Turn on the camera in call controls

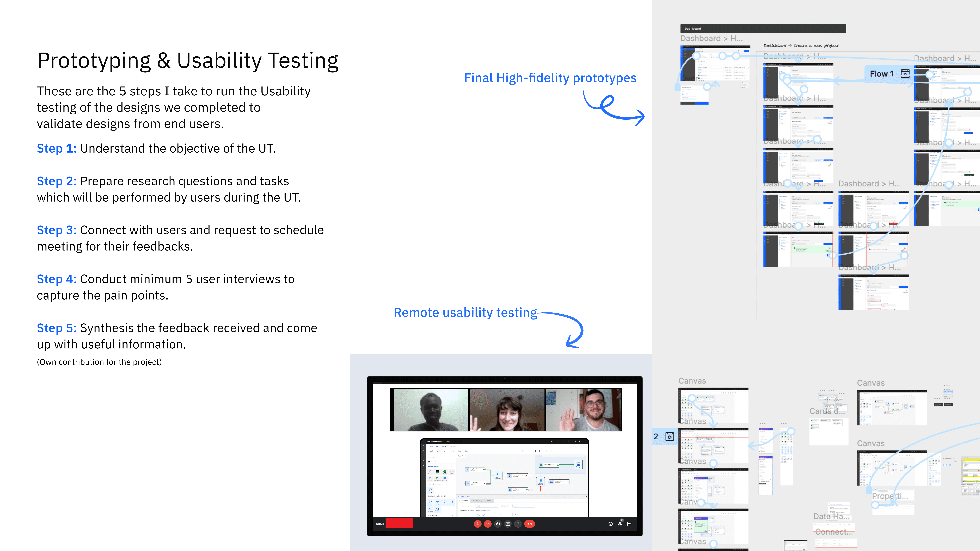(488, 524)
